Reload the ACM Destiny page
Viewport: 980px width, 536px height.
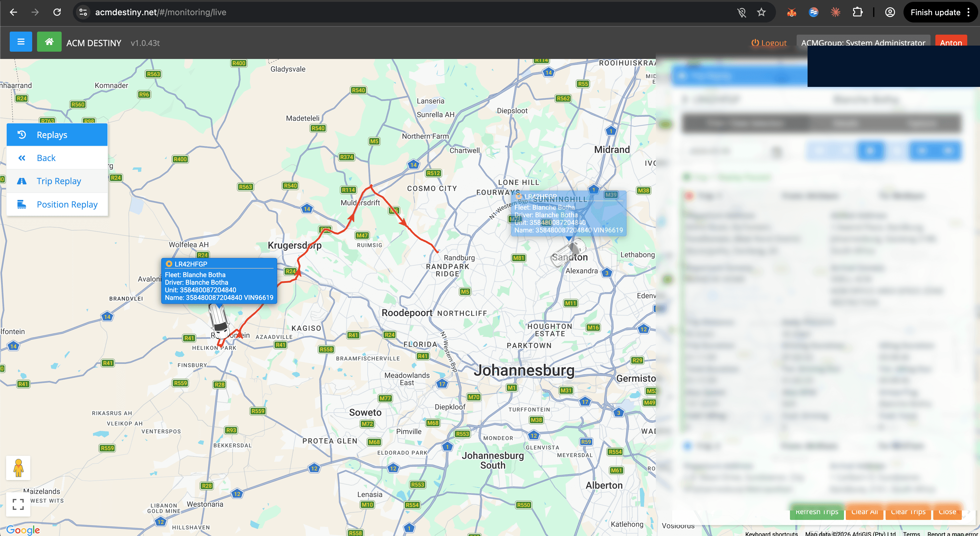pos(57,12)
